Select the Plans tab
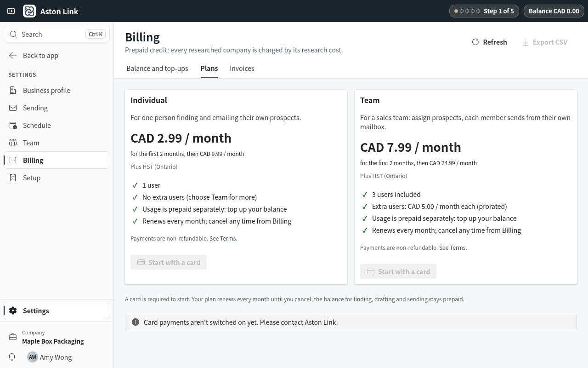Screen dimensions: 588x368 (x=209, y=69)
